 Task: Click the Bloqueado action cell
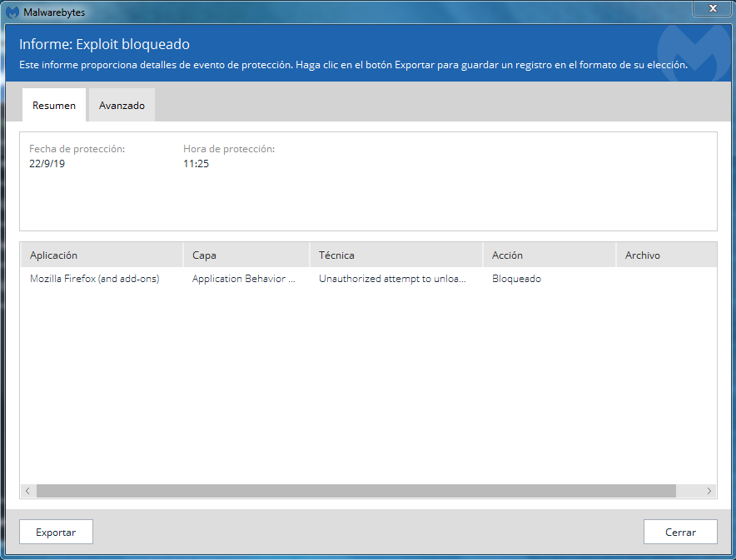tap(516, 279)
